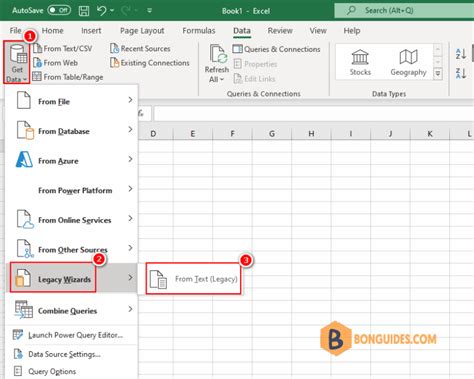Click the From Web icon
The width and height of the screenshot is (474, 379).
pos(37,63)
